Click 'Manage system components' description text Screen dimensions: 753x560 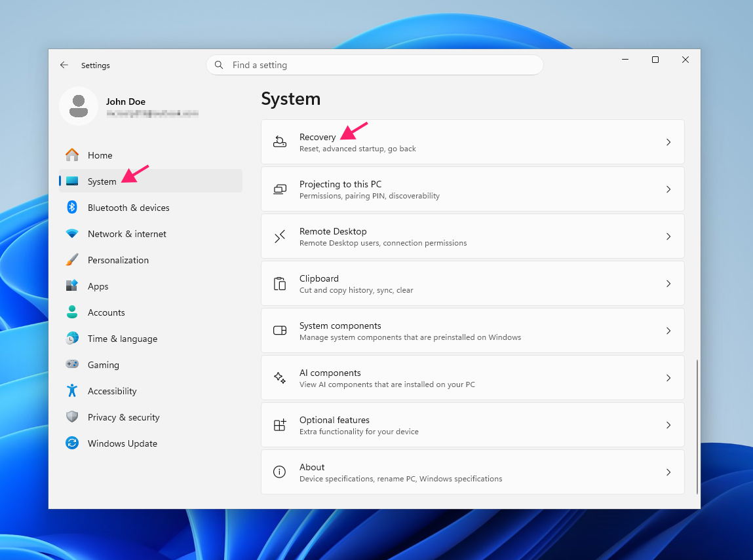coord(410,337)
